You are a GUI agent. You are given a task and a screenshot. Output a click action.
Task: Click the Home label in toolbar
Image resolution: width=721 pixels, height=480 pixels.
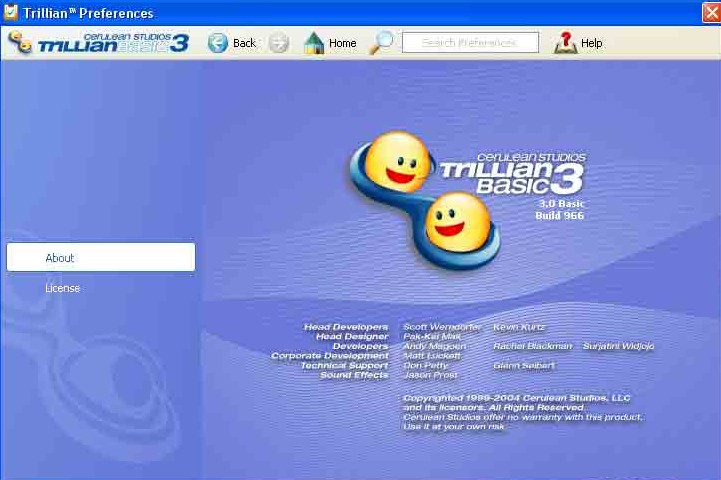343,43
